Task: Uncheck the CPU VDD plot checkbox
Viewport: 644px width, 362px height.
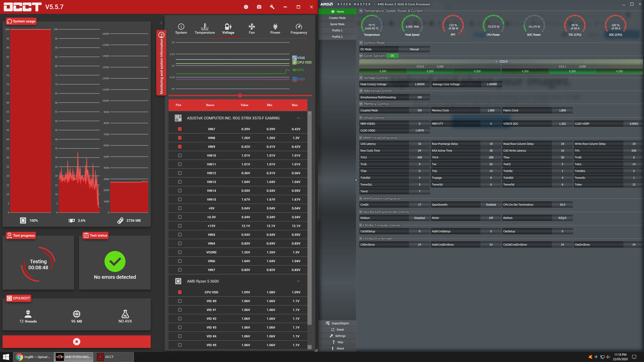Action: 180,292
